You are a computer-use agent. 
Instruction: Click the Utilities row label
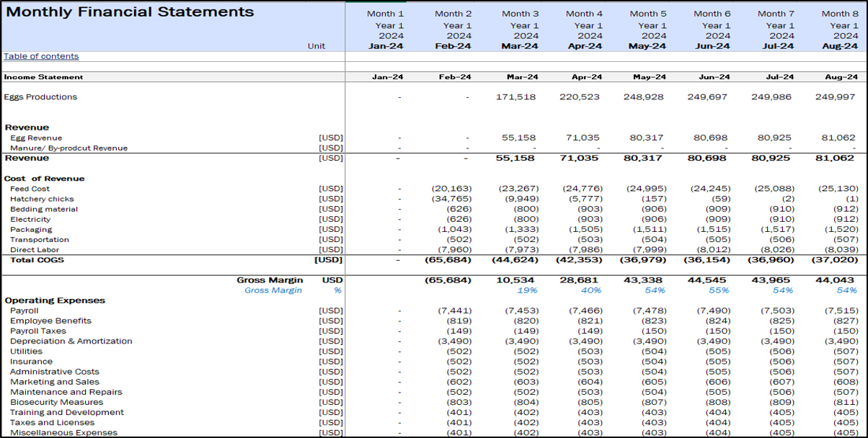26,352
